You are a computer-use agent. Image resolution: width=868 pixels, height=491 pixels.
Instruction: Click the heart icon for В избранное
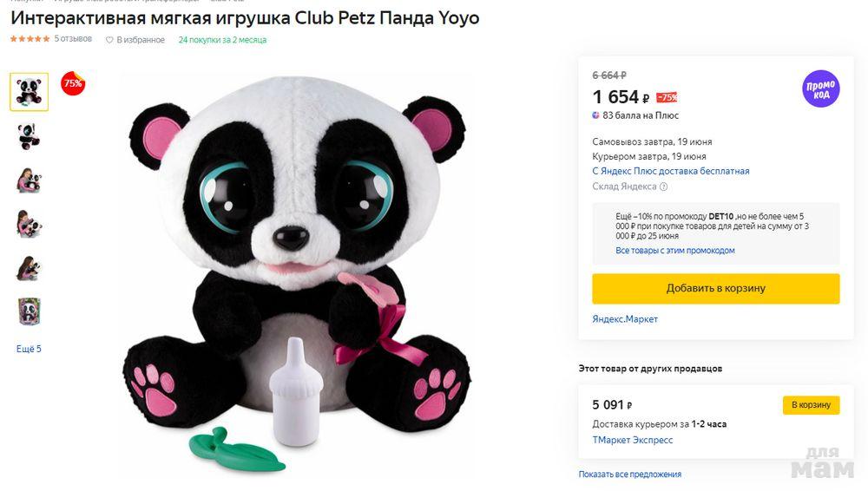[x=109, y=40]
